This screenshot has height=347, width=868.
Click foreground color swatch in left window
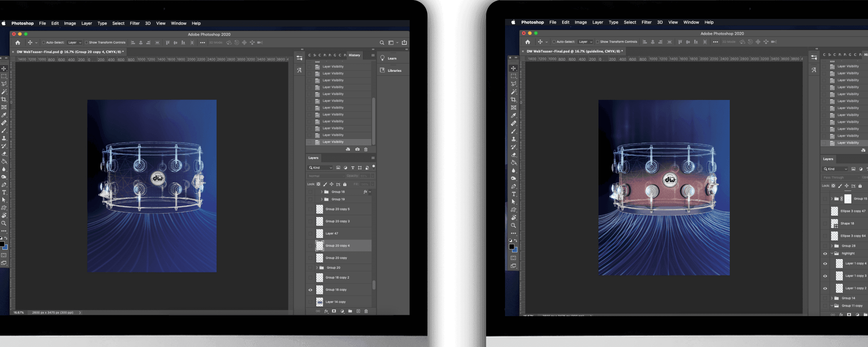(x=2, y=244)
